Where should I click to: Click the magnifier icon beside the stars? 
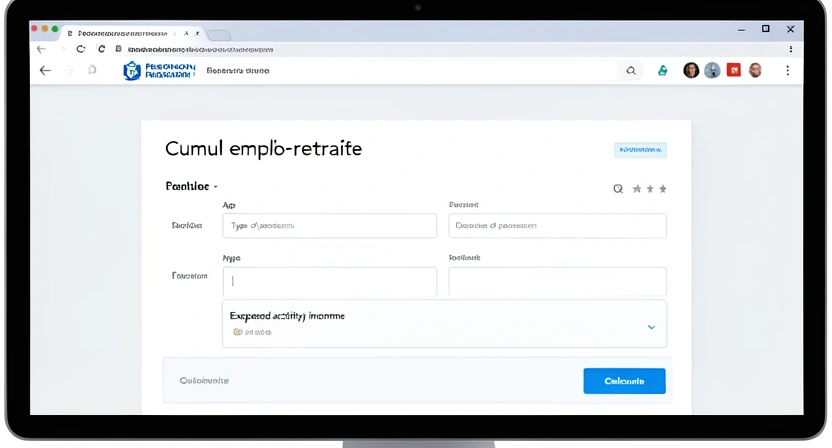point(618,189)
